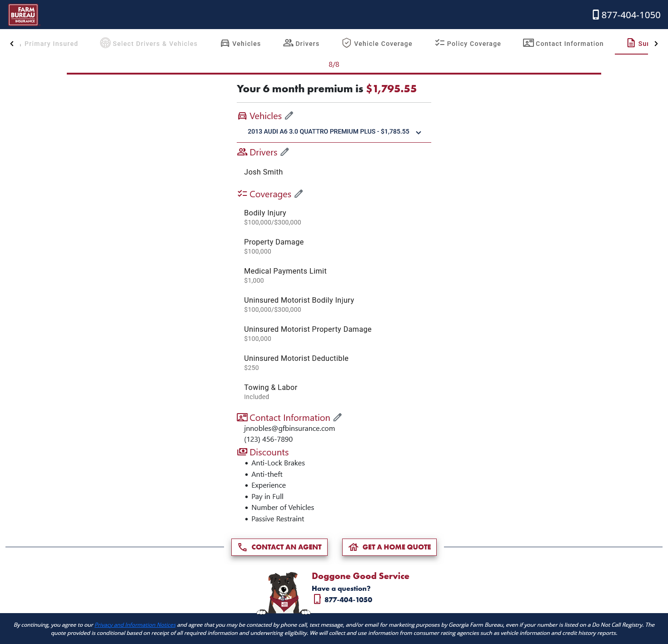Viewport: 668px width, 644px height.
Task: Edit drivers using the pencil icon
Action: (x=284, y=152)
